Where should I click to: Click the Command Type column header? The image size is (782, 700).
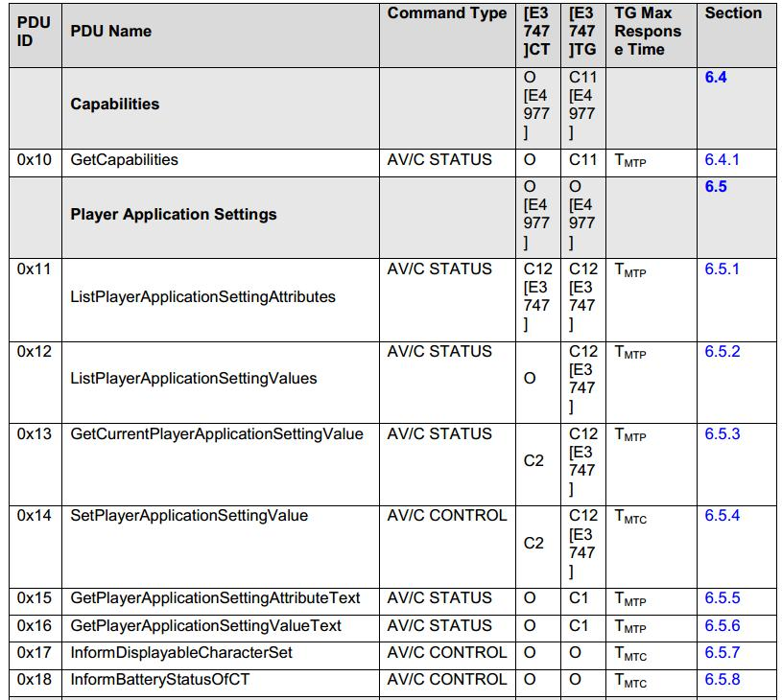[x=447, y=13]
